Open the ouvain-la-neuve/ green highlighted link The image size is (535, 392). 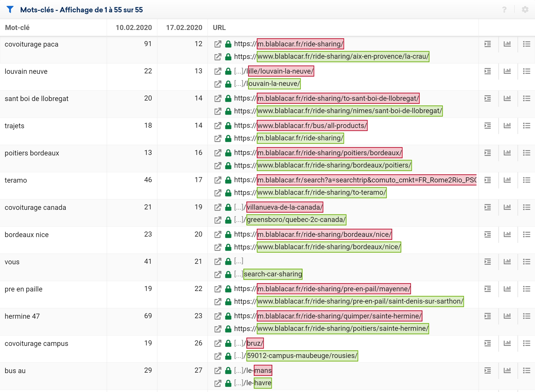click(274, 84)
